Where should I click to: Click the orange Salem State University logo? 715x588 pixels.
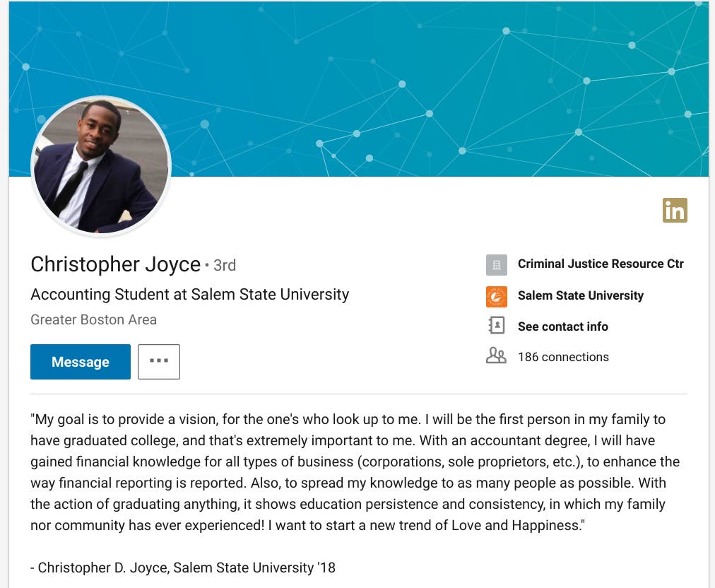click(497, 296)
